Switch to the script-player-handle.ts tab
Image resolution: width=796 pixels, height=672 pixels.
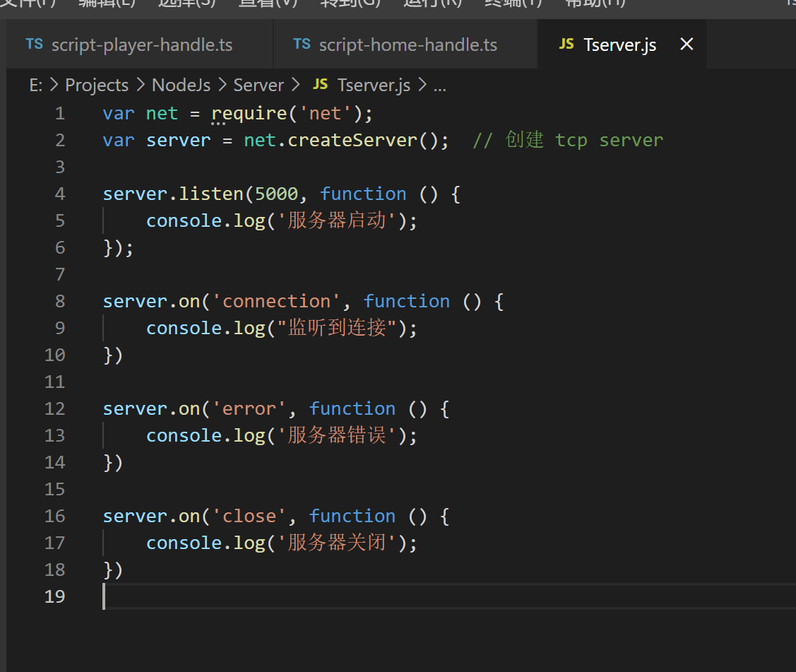point(141,45)
